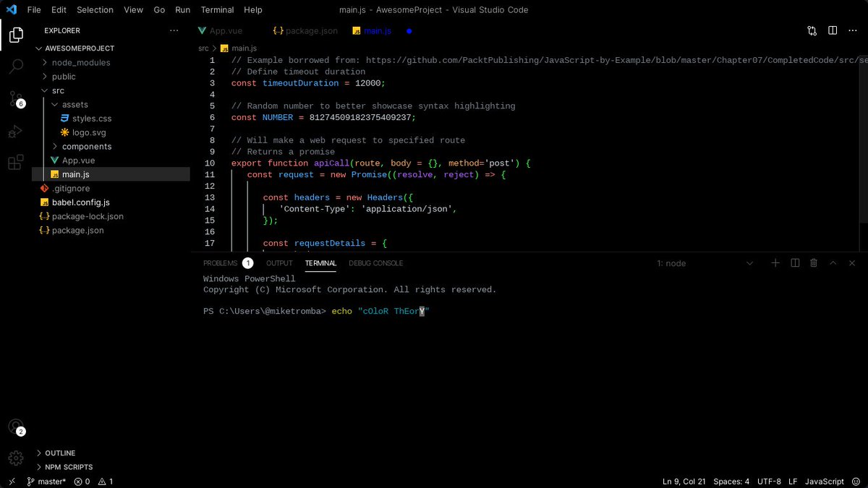
Task: Open editor more actions ellipsis
Action: click(853, 31)
